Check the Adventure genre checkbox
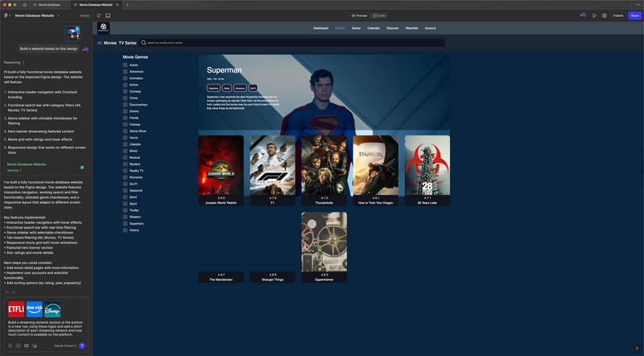 coord(126,72)
